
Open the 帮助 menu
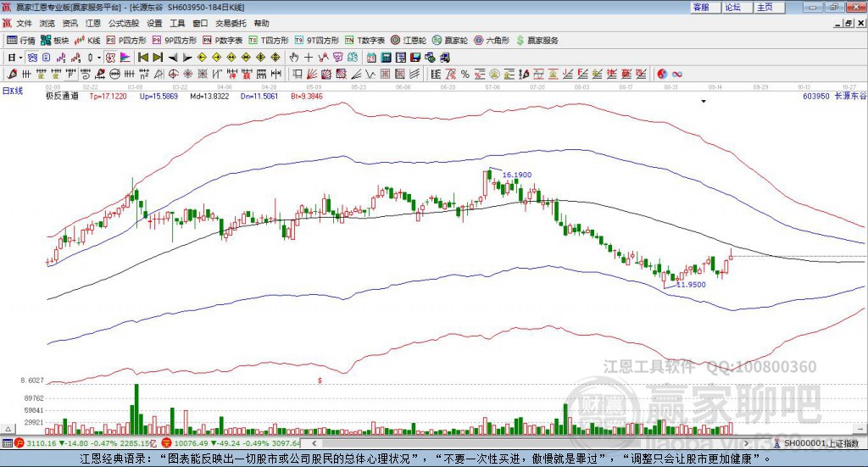(261, 23)
